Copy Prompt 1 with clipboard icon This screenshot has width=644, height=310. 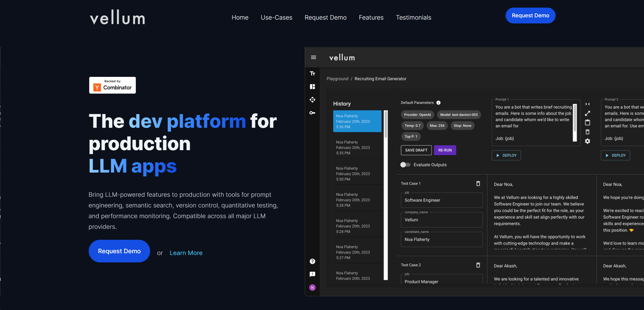pos(587,123)
